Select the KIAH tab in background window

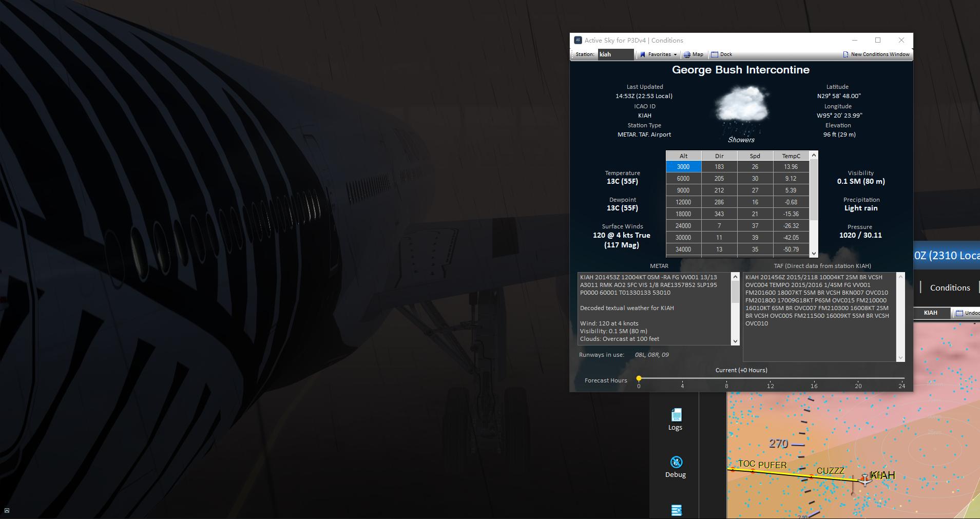click(x=930, y=313)
